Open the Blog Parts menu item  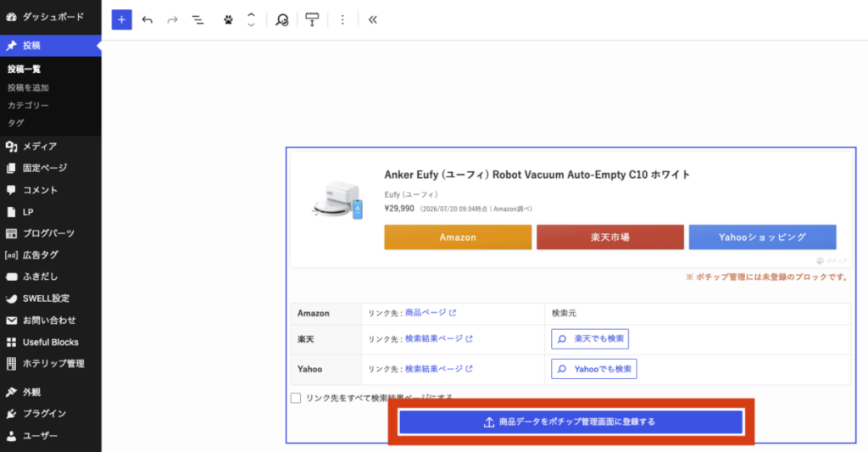pos(50,233)
